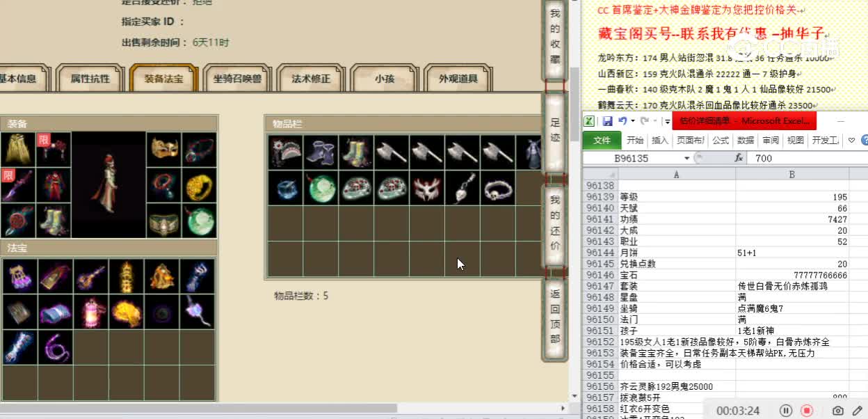Image resolution: width=868 pixels, height=419 pixels.
Task: Click the character avatar preview
Action: point(108,185)
